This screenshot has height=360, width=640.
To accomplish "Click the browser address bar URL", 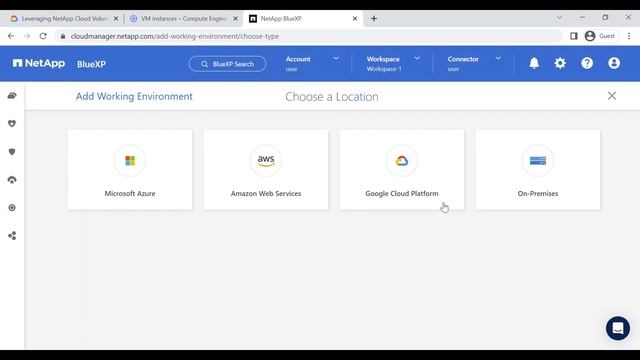I will click(x=175, y=36).
